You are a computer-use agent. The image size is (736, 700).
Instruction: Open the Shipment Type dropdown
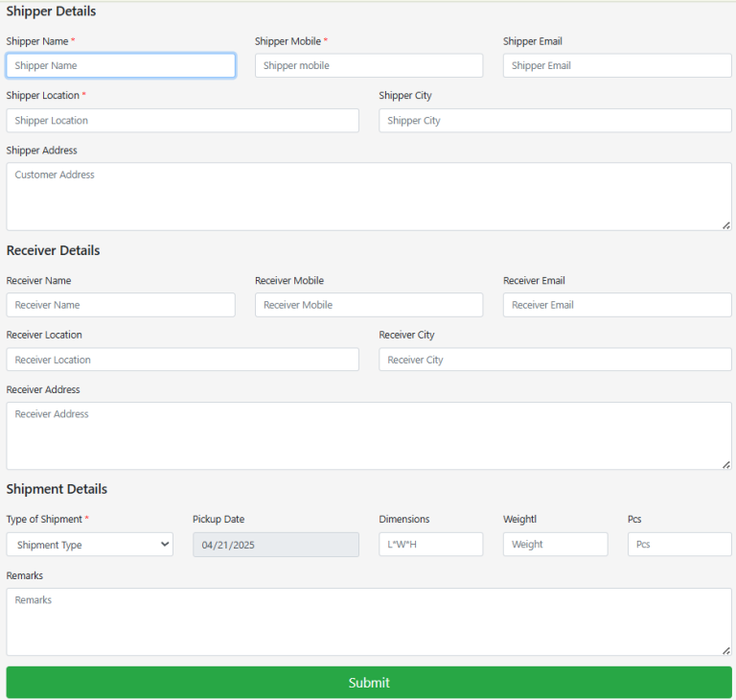(90, 545)
